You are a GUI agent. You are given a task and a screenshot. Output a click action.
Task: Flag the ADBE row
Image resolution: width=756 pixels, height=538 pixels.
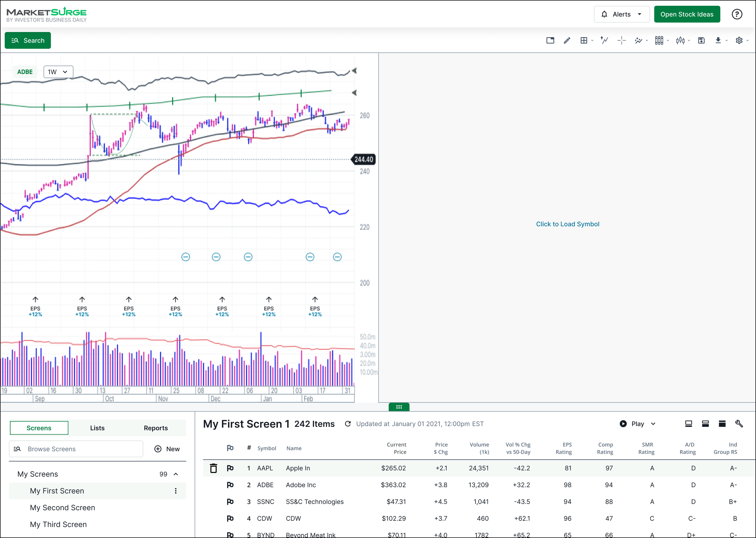tap(230, 485)
